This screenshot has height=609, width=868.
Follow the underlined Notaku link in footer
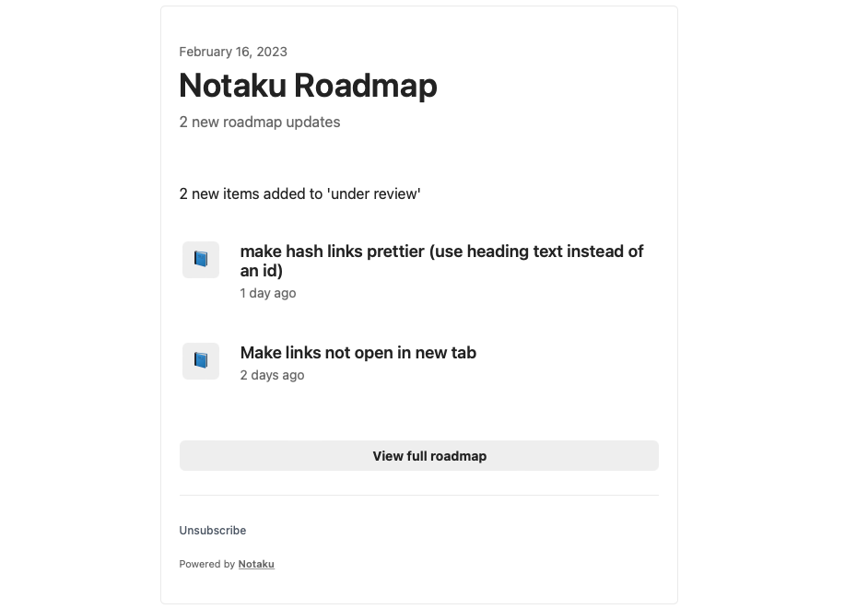(256, 564)
